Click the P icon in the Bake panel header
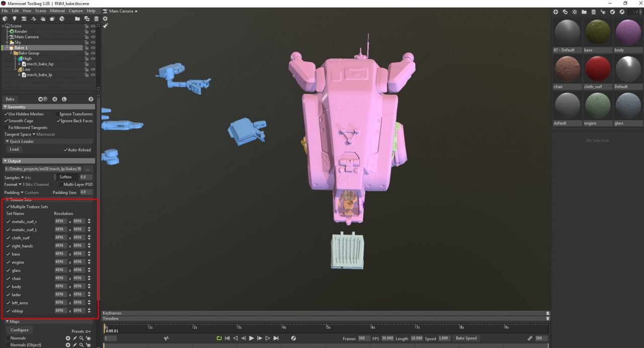644x348 pixels. pos(91,99)
